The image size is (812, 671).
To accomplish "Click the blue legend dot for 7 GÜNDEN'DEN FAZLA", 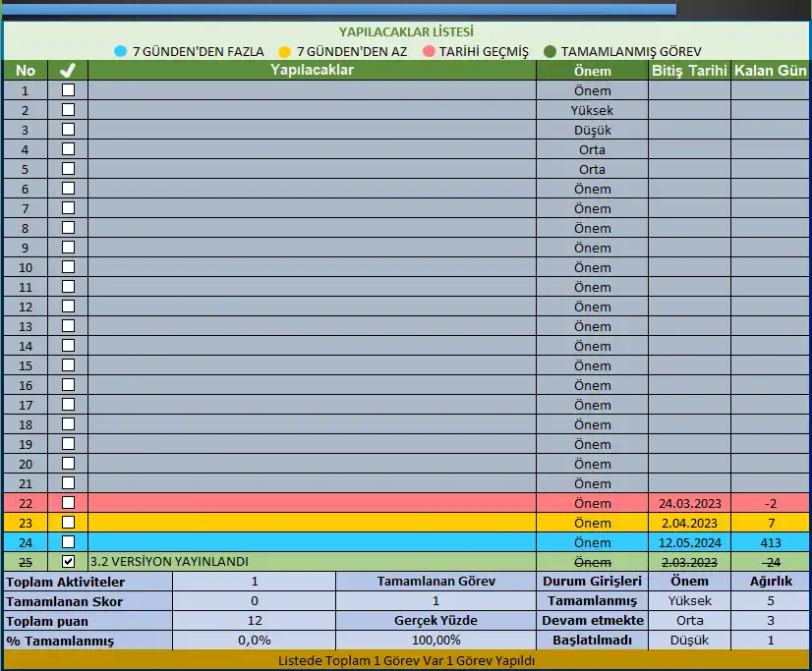I will [x=120, y=51].
